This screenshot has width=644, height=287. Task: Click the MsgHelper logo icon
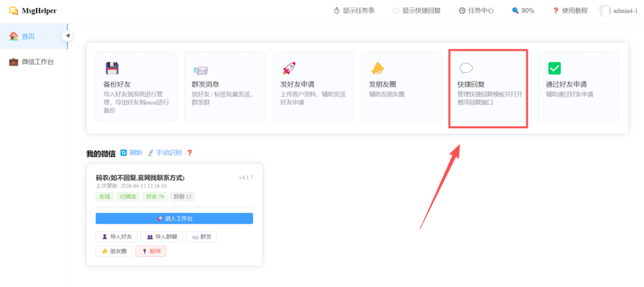click(x=13, y=11)
